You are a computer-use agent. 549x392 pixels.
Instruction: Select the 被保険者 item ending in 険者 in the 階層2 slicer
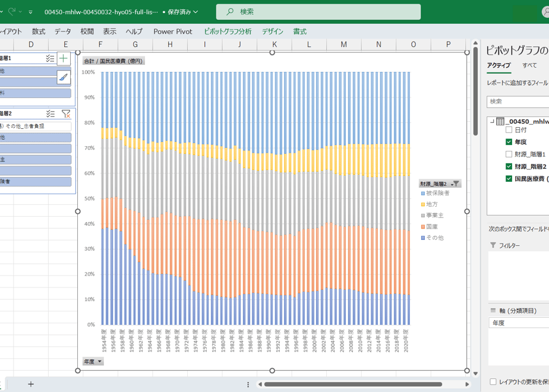point(36,181)
